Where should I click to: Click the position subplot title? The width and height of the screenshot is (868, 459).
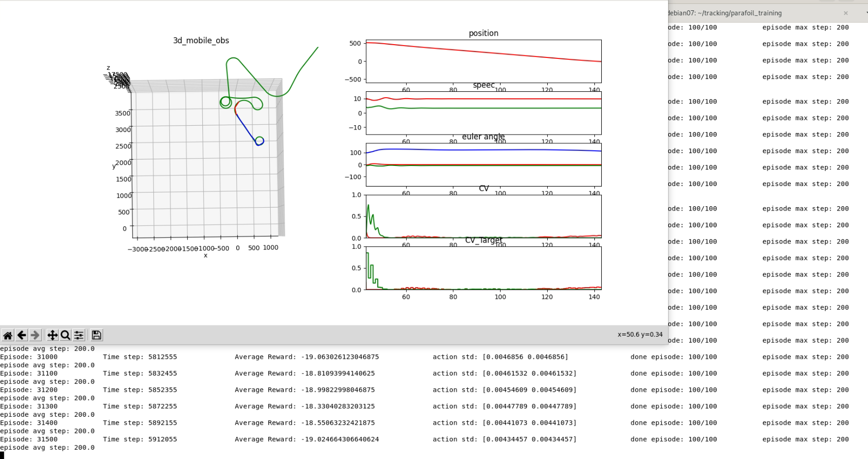[x=483, y=33]
